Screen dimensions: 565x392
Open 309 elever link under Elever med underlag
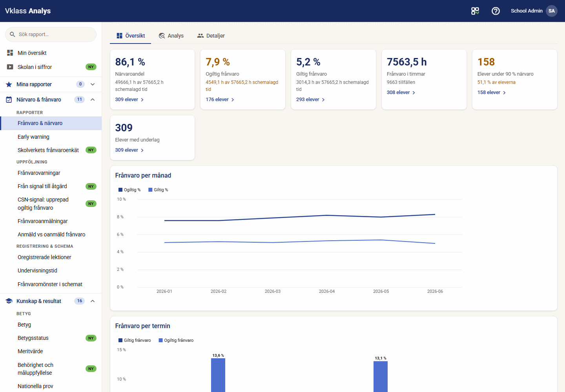coord(129,150)
